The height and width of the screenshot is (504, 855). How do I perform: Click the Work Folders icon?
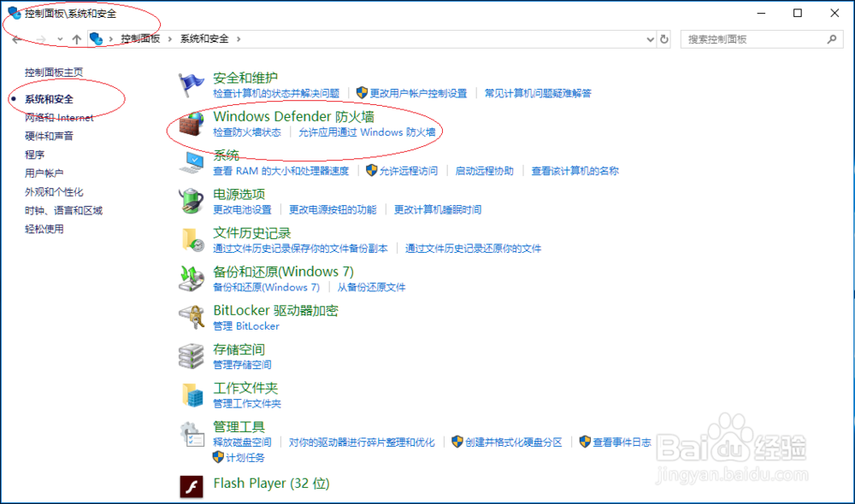click(192, 395)
